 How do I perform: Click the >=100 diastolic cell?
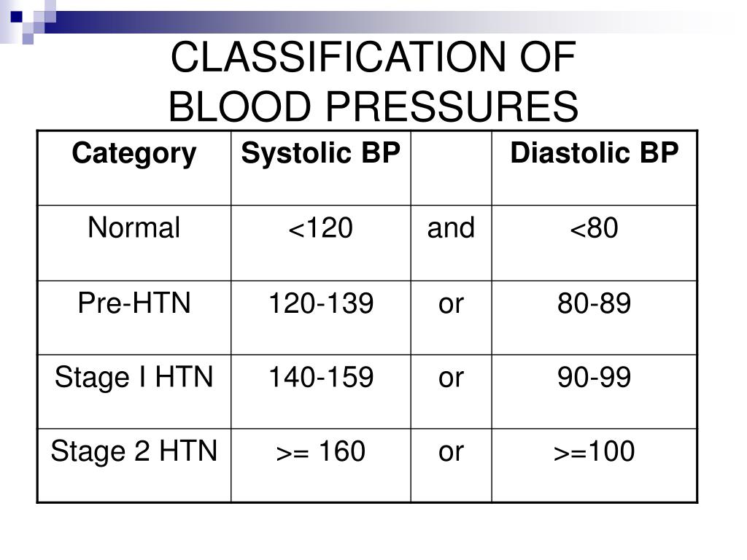coord(594,465)
